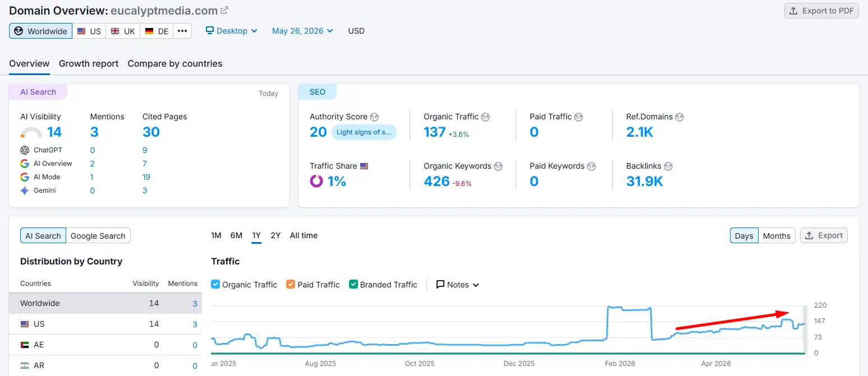
Task: Select the Worldwide database button
Action: [x=40, y=31]
